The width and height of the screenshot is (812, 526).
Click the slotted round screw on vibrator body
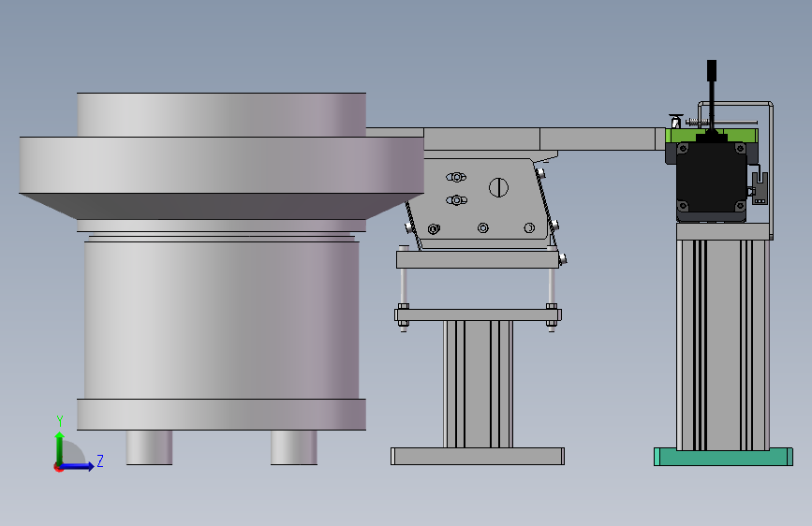[498, 187]
